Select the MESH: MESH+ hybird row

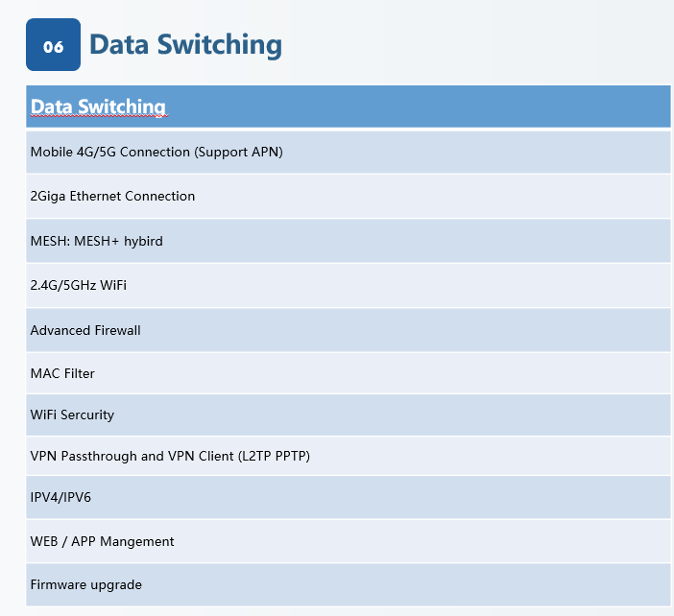click(348, 241)
